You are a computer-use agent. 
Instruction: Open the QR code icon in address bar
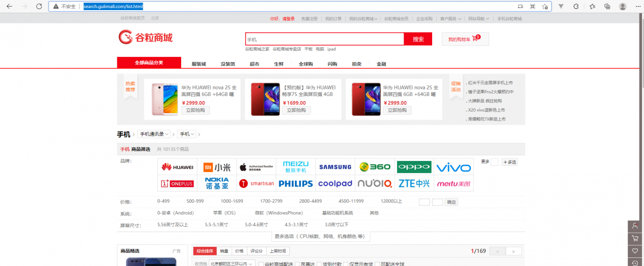[532, 7]
